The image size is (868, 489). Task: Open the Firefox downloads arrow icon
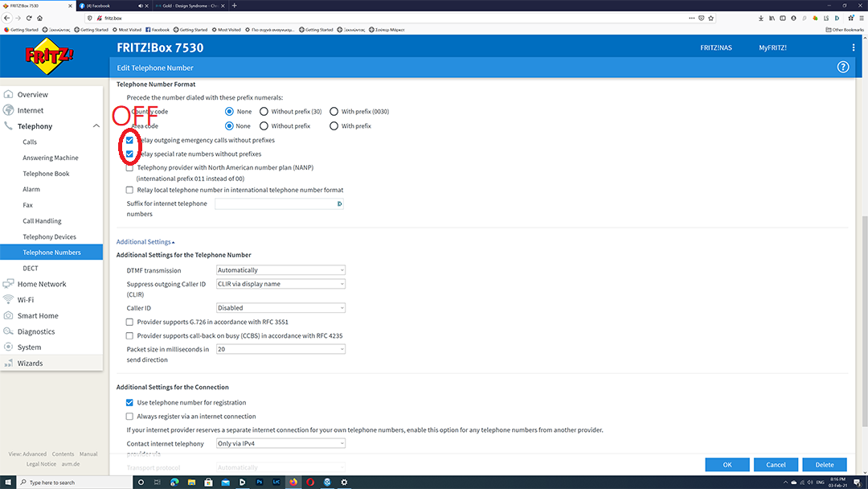[x=760, y=18]
